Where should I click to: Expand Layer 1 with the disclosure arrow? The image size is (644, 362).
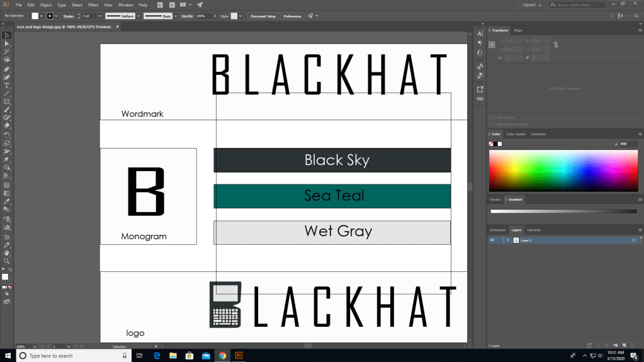point(507,240)
